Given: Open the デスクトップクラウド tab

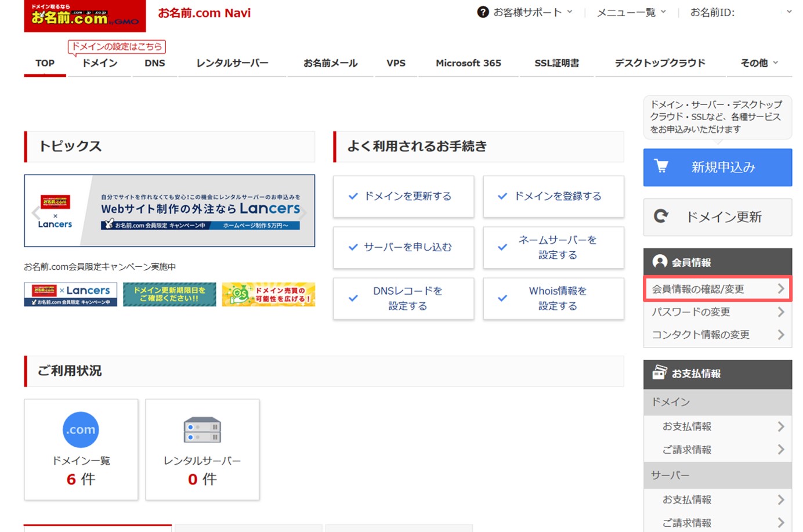Looking at the screenshot, I should (x=660, y=63).
